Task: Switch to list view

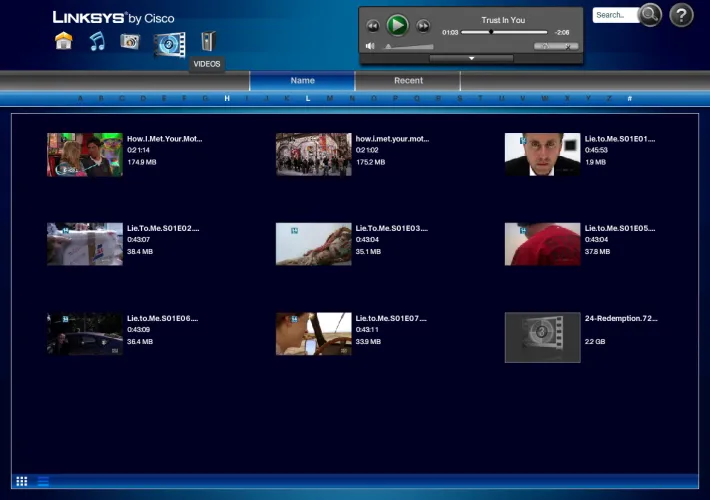Action: point(43,481)
